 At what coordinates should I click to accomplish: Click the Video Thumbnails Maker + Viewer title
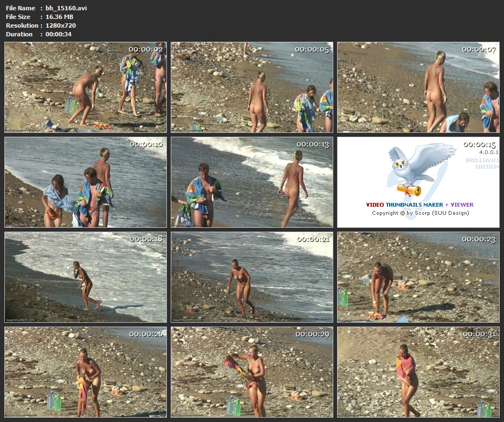[x=419, y=205]
